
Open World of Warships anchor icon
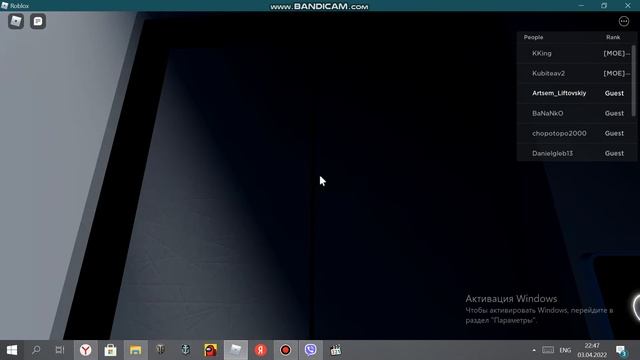click(x=185, y=350)
